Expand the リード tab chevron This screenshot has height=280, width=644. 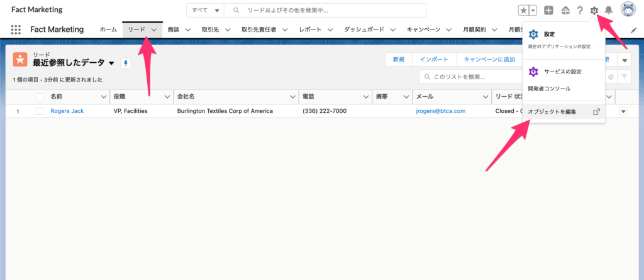coord(154,30)
